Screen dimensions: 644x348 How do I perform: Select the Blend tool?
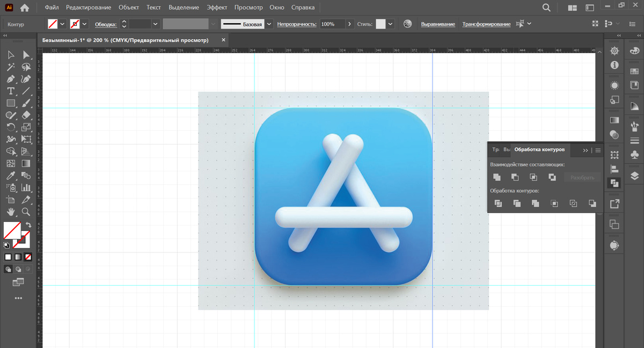[x=26, y=176]
